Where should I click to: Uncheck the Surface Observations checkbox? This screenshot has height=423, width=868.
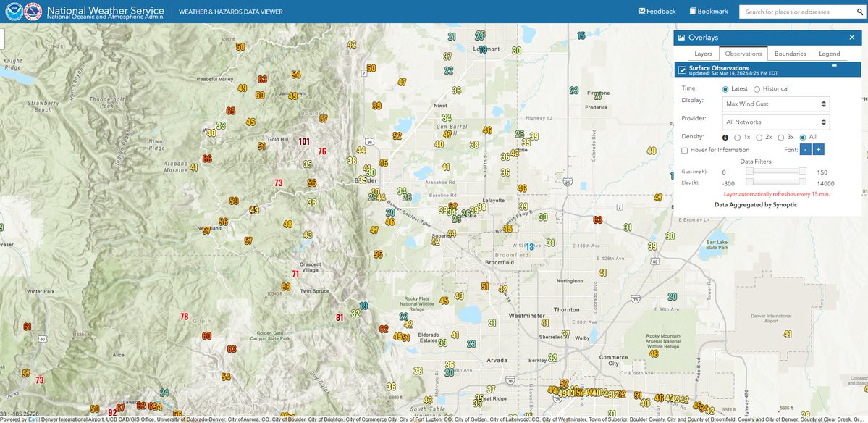pos(682,70)
